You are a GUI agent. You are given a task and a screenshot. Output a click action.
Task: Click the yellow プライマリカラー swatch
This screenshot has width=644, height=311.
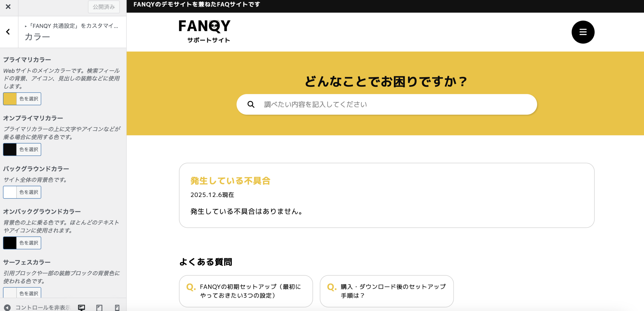10,99
